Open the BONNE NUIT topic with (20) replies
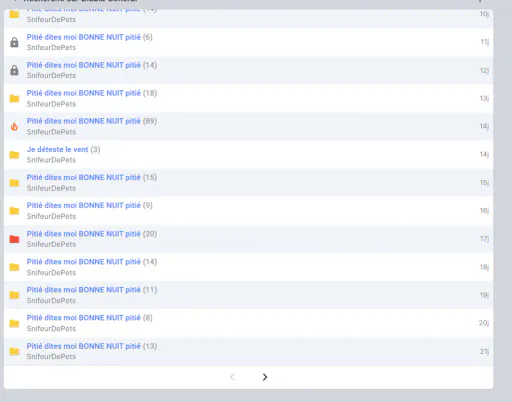512x402 pixels. [84, 234]
